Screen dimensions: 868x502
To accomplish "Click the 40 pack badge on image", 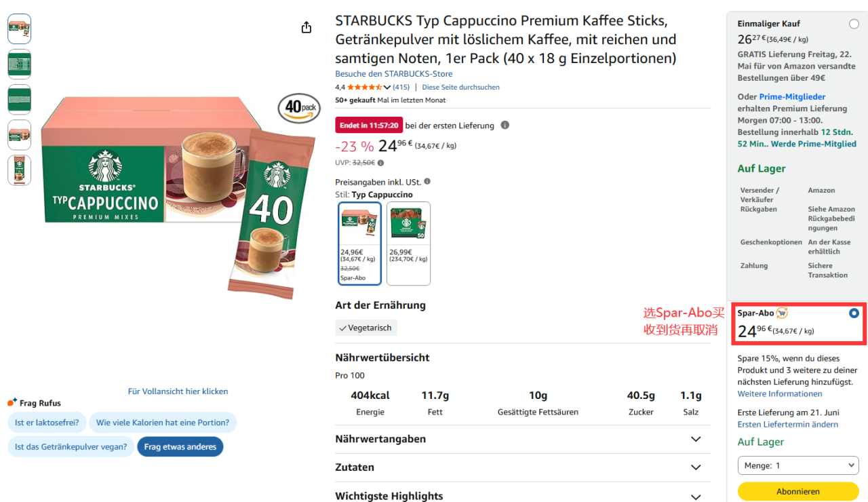I will pos(299,108).
